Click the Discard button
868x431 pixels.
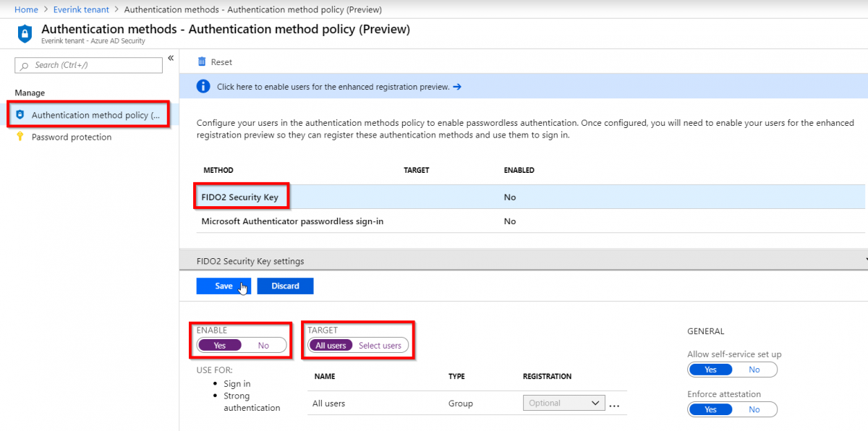(x=285, y=286)
